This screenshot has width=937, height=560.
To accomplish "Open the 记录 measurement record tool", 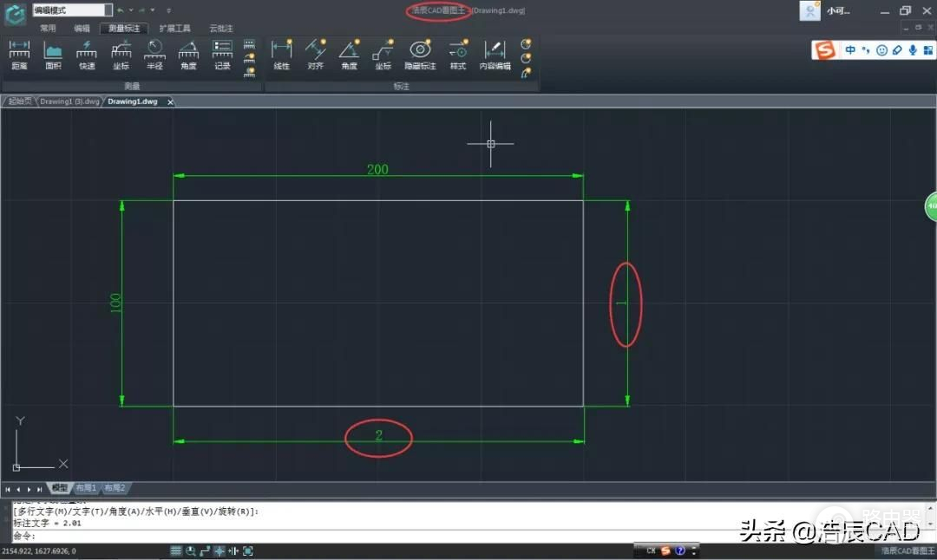I will click(x=222, y=55).
